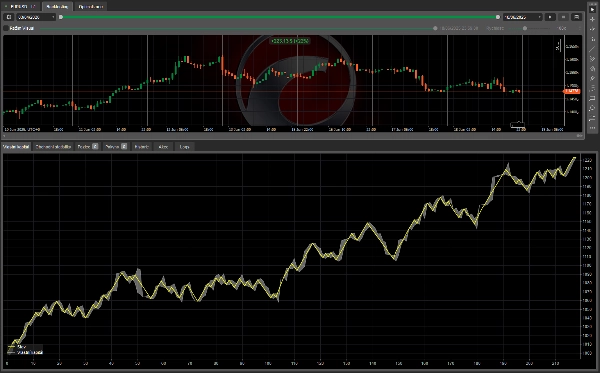The width and height of the screenshot is (600, 373).
Task: Click the end handle of the date range slider
Action: (498, 17)
